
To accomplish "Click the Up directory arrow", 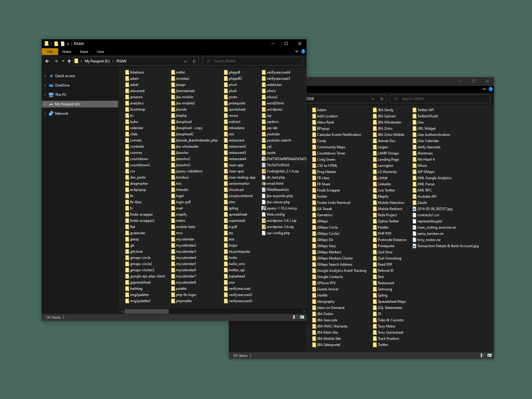I will tap(69, 61).
